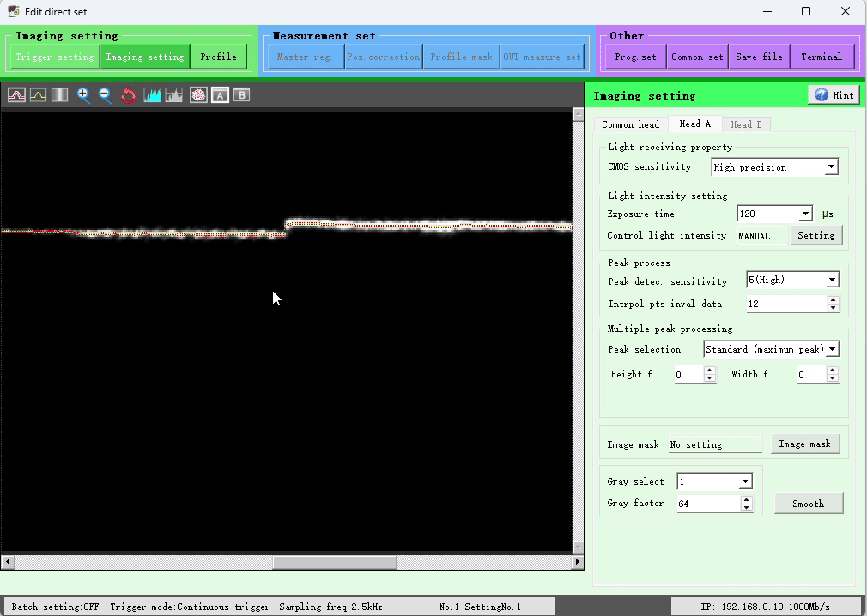
Task: Click the light intensity Setting button
Action: pyautogui.click(x=816, y=235)
